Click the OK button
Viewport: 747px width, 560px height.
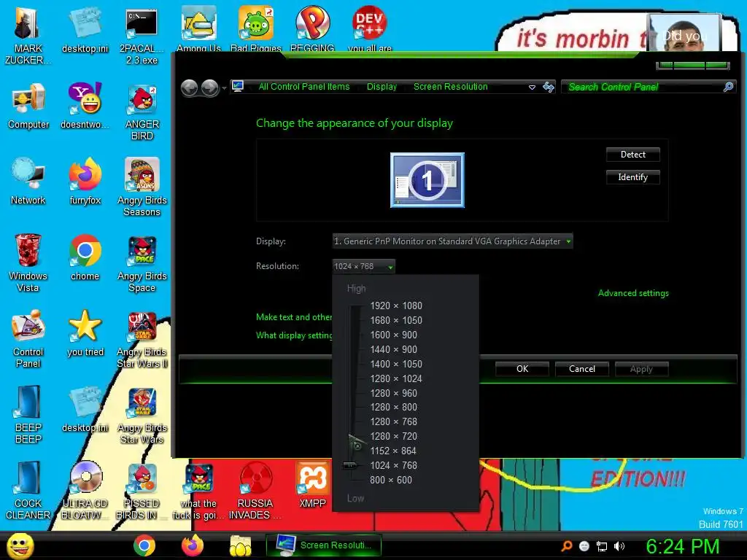tap(522, 369)
